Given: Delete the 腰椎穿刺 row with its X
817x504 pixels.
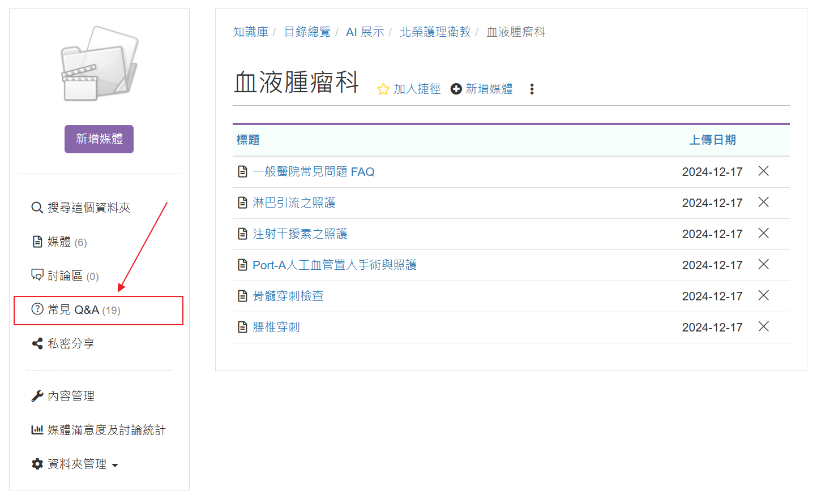Looking at the screenshot, I should 763,326.
